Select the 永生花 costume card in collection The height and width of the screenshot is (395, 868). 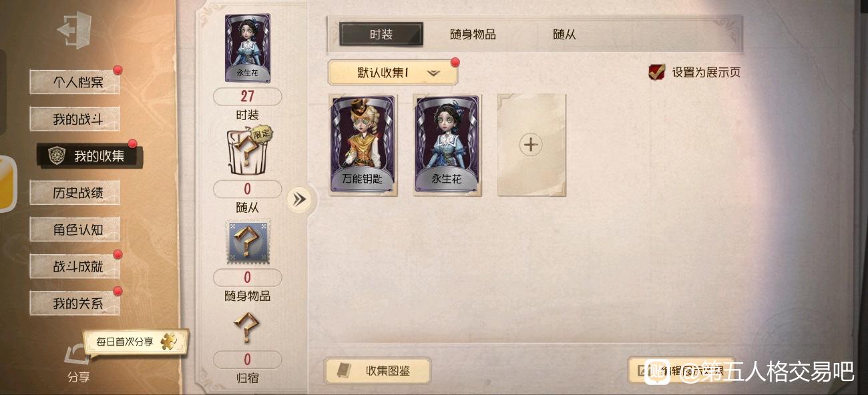(447, 145)
